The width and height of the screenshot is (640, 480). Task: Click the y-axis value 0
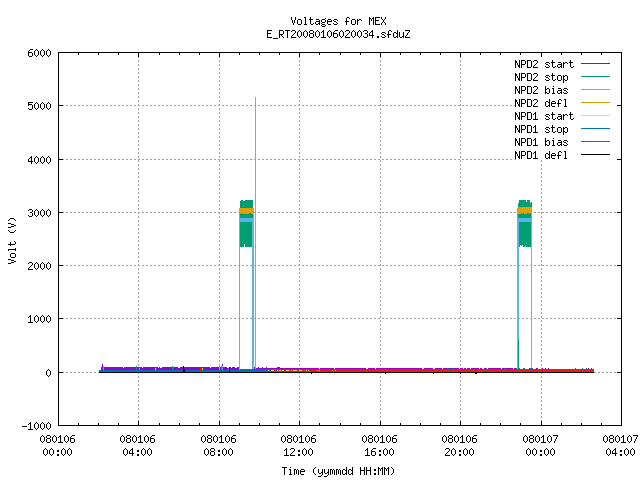49,373
